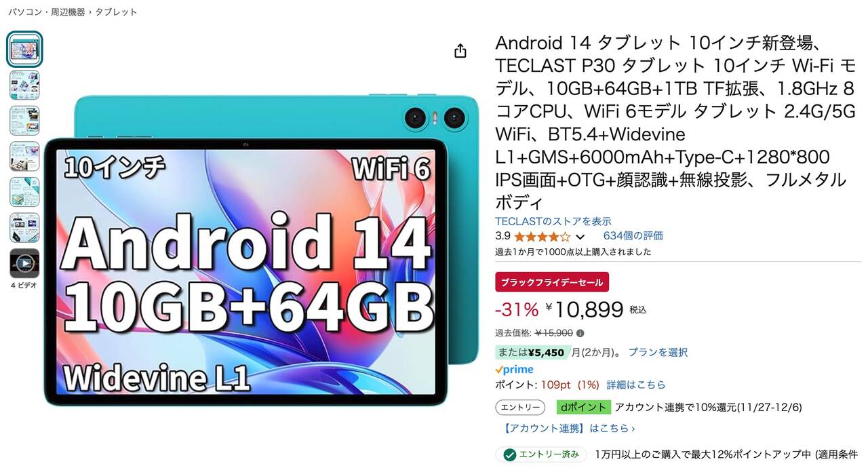Click プランを選択 payment plan link
Image resolution: width=868 pixels, height=466 pixels.
coord(658,353)
